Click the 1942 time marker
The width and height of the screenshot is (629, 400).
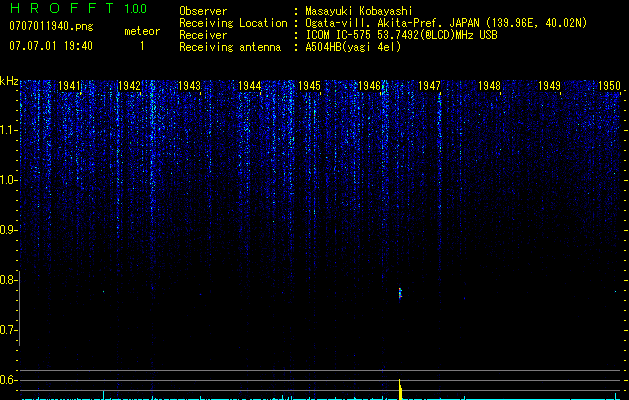click(130, 86)
